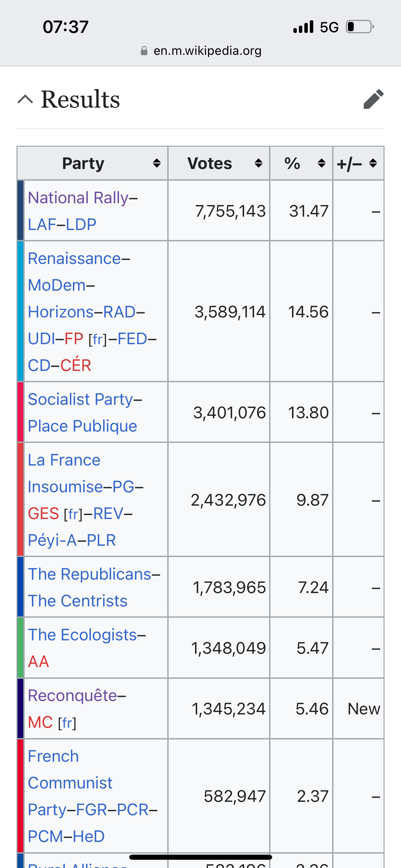
Task: Open The Ecologists link
Action: coord(82,635)
